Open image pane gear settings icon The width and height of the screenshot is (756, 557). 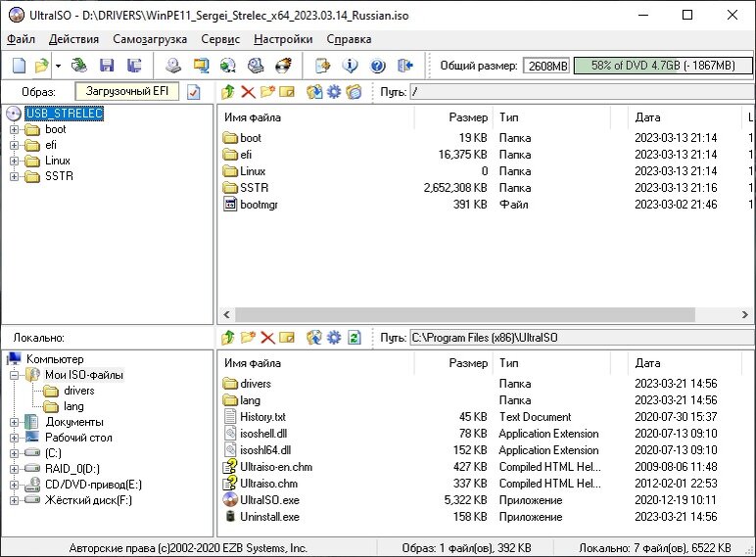pyautogui.click(x=334, y=92)
